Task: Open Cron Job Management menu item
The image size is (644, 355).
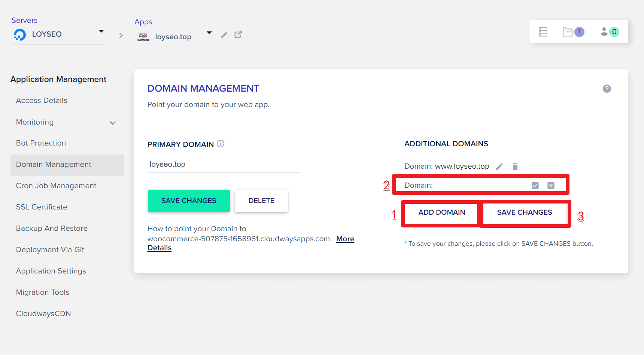Action: [x=56, y=186]
